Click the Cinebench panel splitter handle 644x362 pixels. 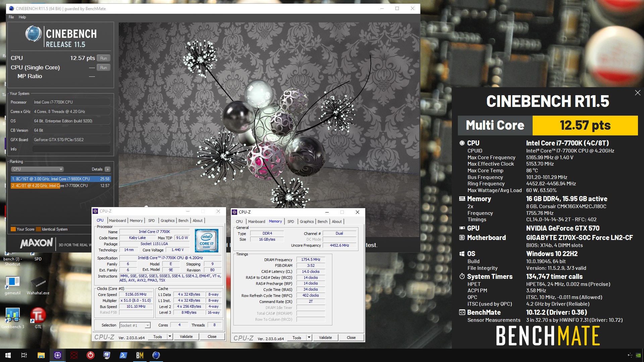click(117, 136)
